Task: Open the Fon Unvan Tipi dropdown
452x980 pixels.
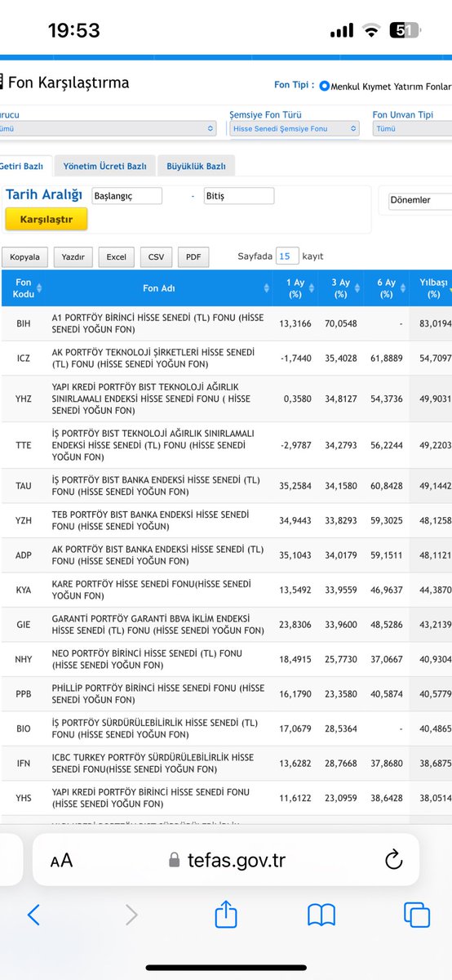Action: click(412, 128)
